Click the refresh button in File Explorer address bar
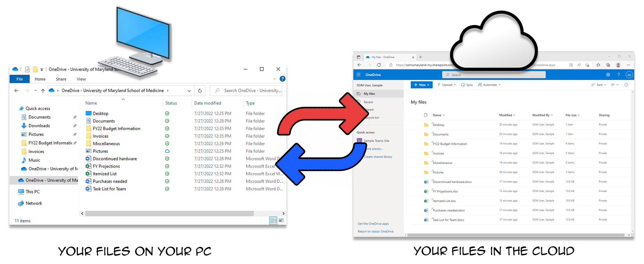644x264 pixels. pyautogui.click(x=200, y=91)
